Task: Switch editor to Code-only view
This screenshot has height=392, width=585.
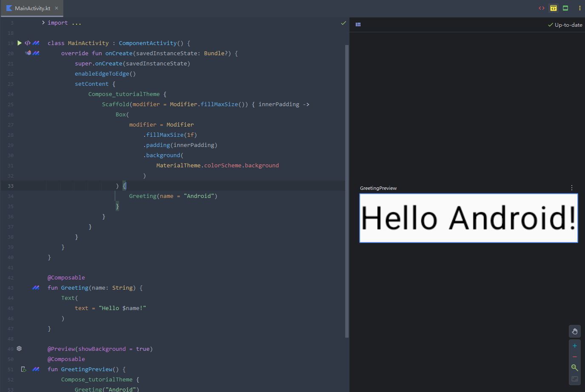Action: click(542, 8)
